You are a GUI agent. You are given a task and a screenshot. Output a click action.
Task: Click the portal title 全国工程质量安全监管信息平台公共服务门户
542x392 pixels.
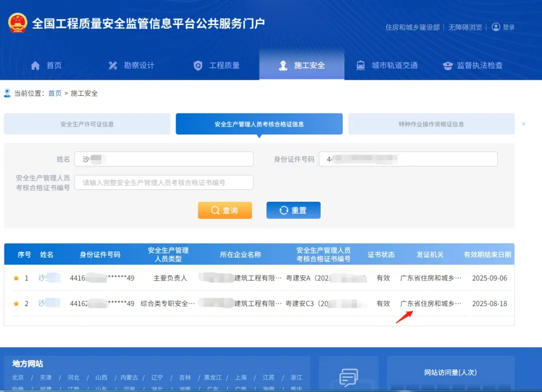[149, 23]
